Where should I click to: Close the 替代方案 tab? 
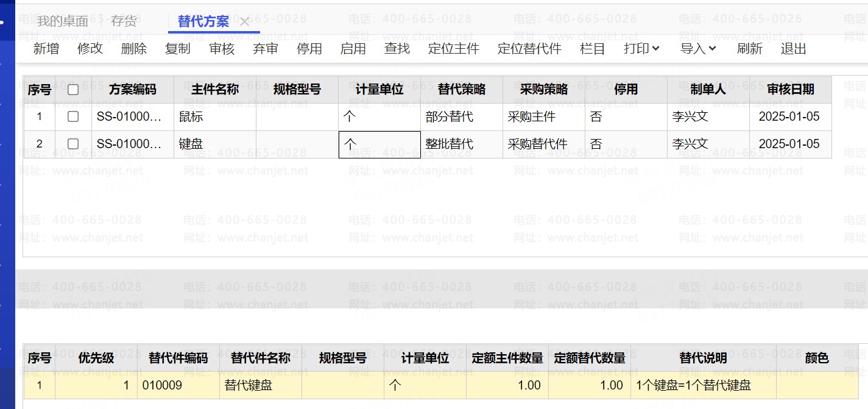tap(245, 22)
